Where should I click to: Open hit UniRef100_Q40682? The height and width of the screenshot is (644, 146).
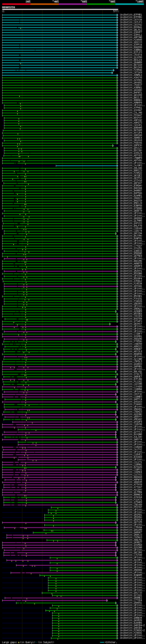tap(131, 82)
